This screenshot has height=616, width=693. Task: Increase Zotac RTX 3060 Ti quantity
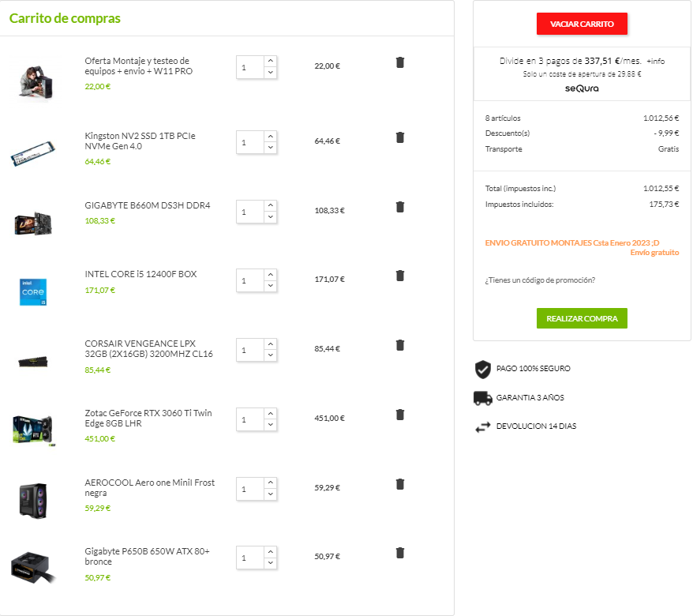point(271,414)
